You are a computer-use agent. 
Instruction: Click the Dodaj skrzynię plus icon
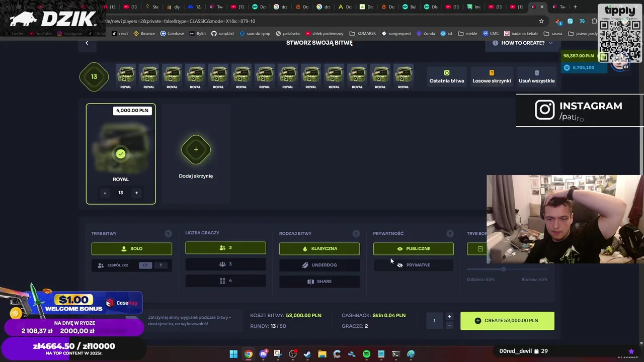pyautogui.click(x=196, y=149)
